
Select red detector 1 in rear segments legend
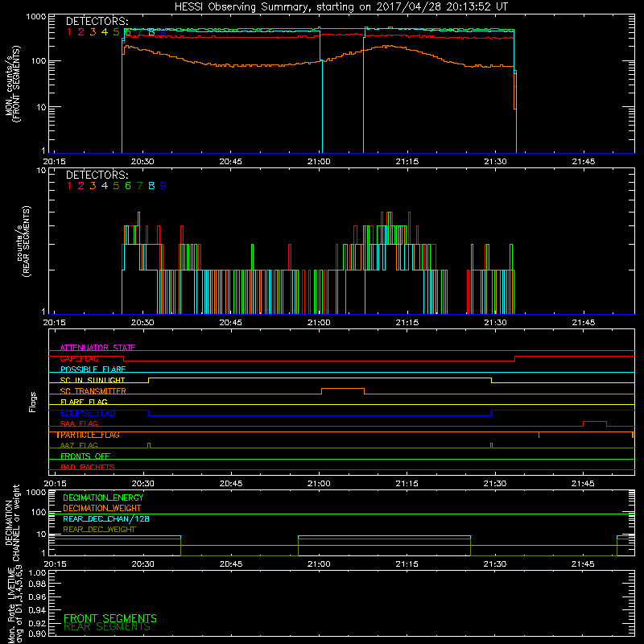69,186
